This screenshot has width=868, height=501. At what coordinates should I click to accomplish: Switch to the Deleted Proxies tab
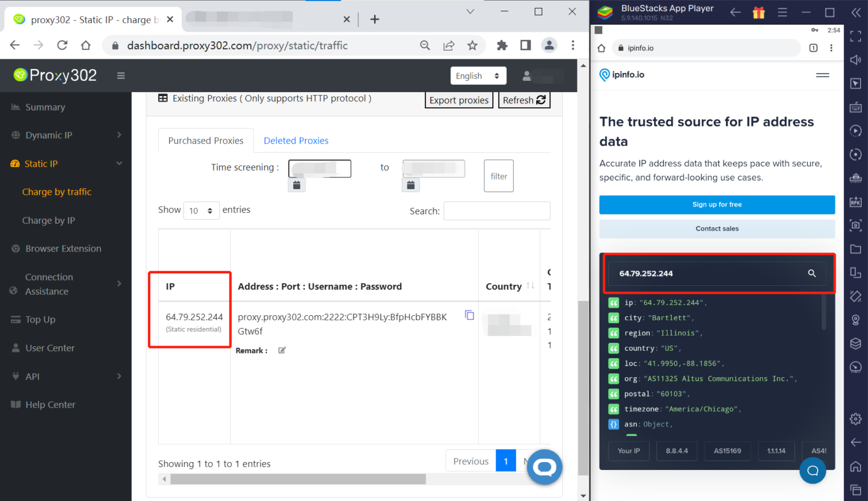pyautogui.click(x=296, y=141)
